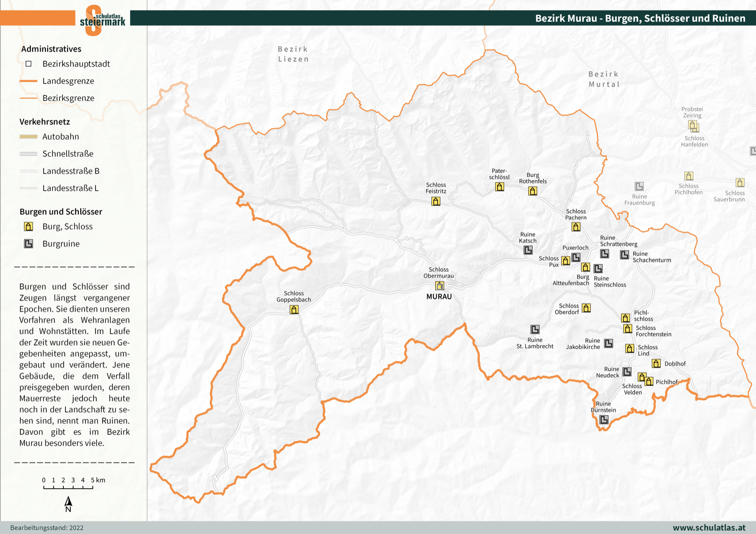Click the Bezirkshauptstadt legend square
This screenshot has height=534, width=756.
[x=28, y=64]
